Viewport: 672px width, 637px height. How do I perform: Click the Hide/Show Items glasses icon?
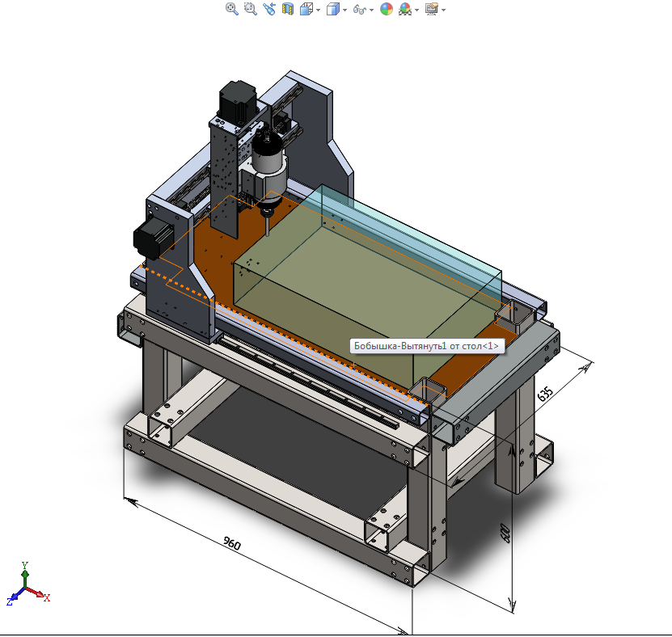tap(359, 10)
